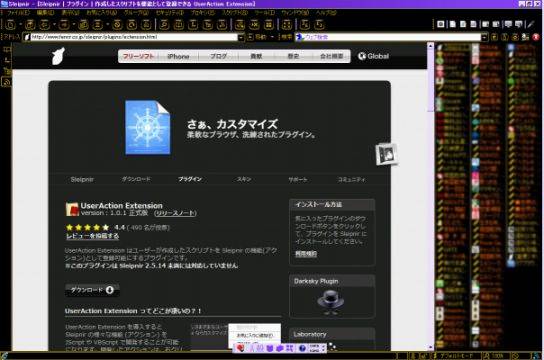The image size is (544, 360).
Task: Open the 表示(V) menu
Action: (x=70, y=13)
